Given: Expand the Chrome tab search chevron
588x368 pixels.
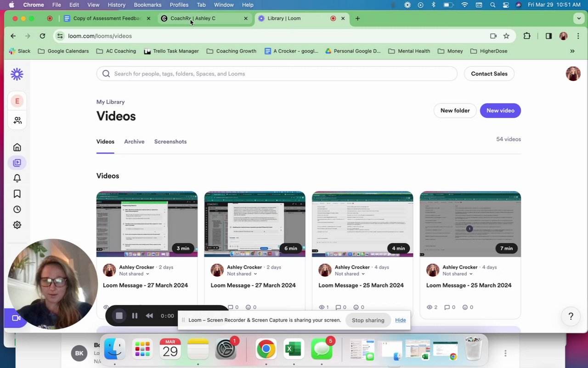Looking at the screenshot, I should 579,18.
